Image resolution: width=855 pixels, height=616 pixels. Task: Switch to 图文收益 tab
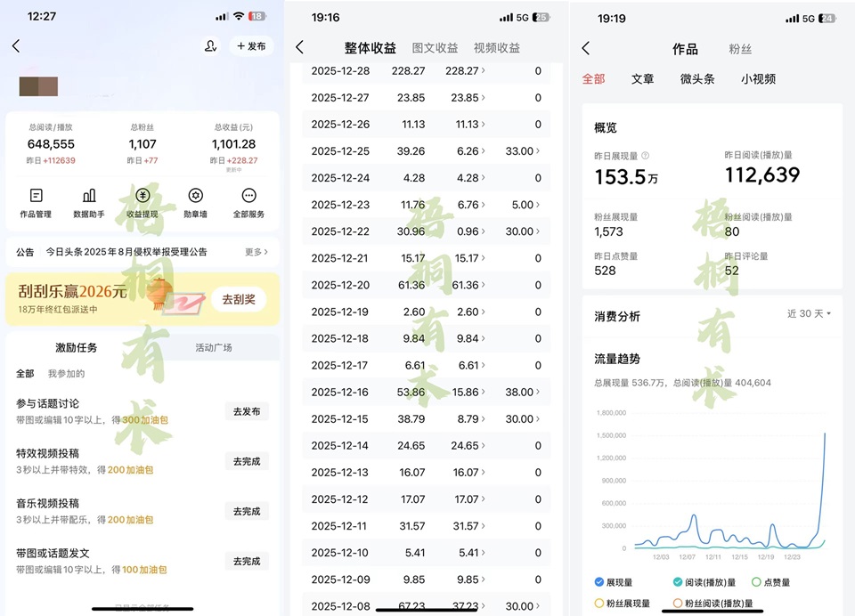(436, 48)
